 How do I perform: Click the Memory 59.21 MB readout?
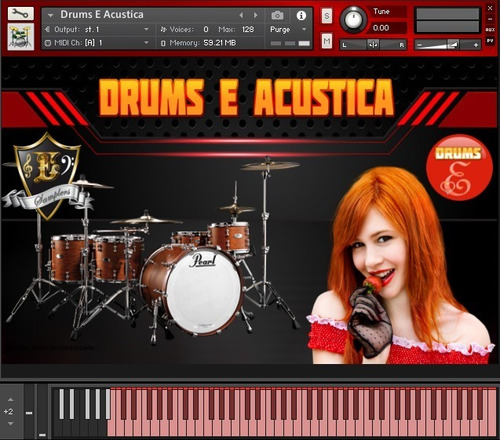[219, 43]
